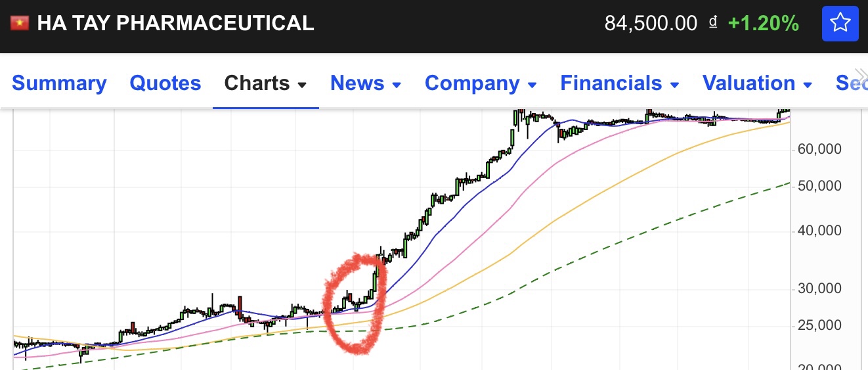Click the dong currency symbol

tap(713, 23)
